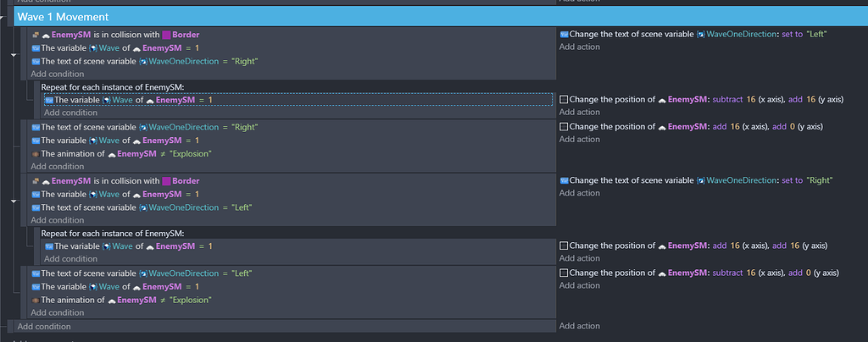Image resolution: width=868 pixels, height=342 pixels.
Task: Click the WaveOneDirection variable icon in set to "Right" action
Action: pyautogui.click(x=701, y=180)
